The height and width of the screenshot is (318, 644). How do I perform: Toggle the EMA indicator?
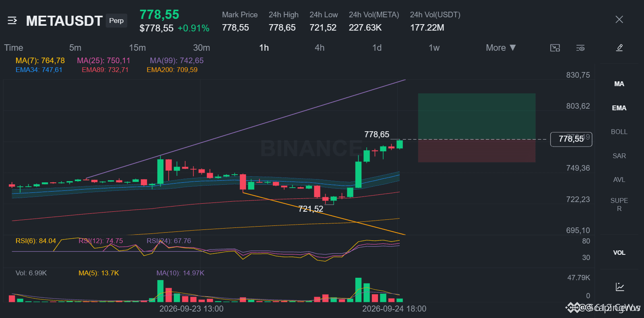[x=619, y=108]
